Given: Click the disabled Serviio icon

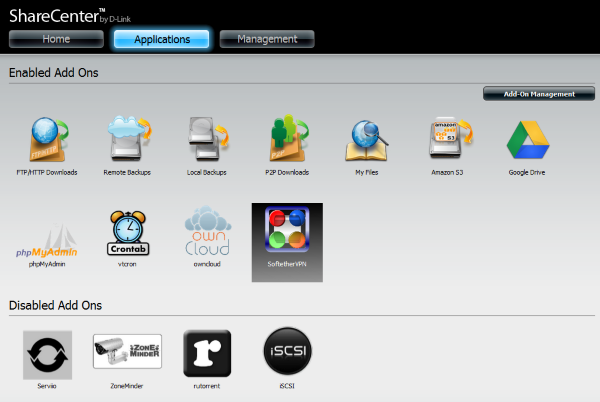Looking at the screenshot, I should click(x=47, y=355).
